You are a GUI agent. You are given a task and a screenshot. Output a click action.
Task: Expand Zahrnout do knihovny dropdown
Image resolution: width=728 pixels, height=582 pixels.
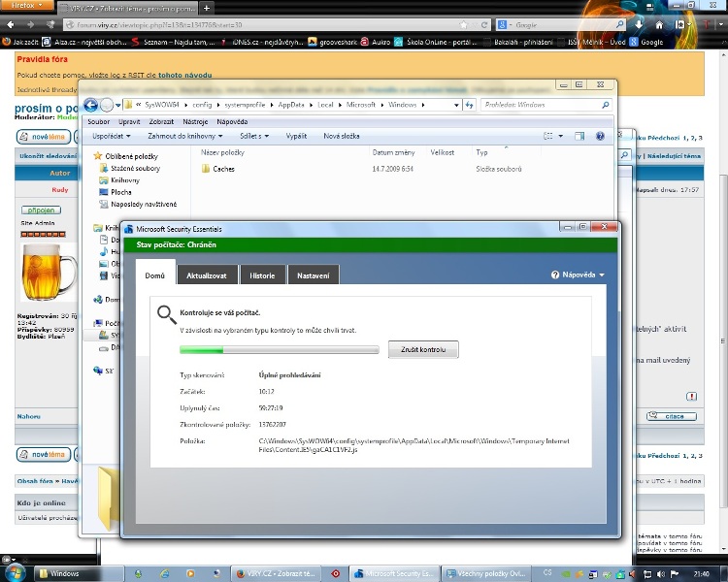[181, 137]
